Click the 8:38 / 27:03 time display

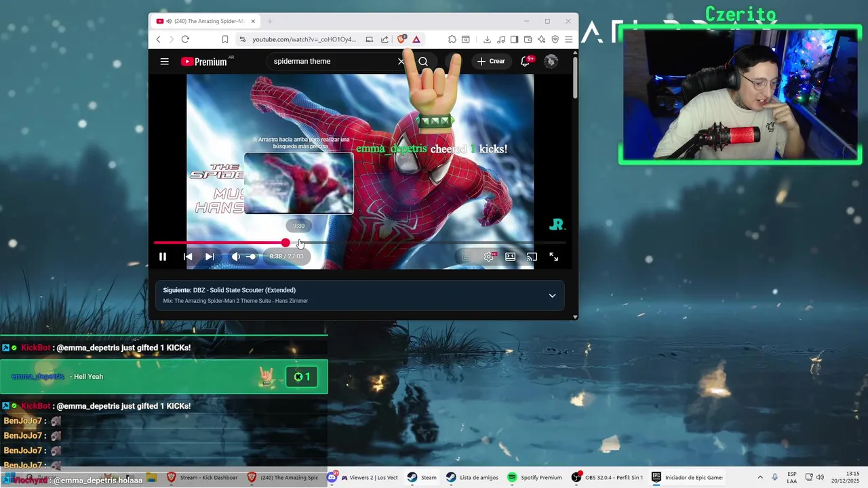tap(286, 257)
